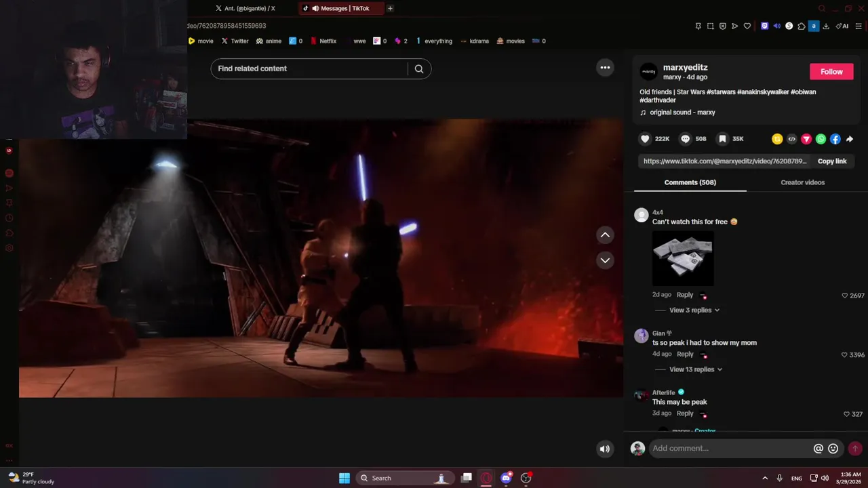Open the weather widget showing 29°F

tap(31, 478)
